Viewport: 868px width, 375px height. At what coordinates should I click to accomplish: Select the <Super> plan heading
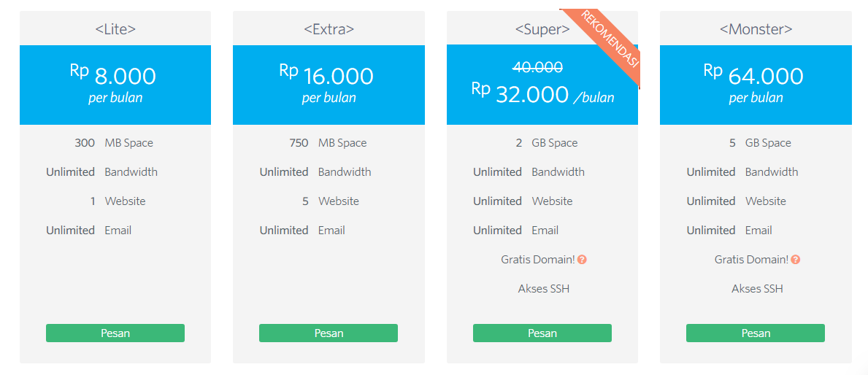(542, 29)
